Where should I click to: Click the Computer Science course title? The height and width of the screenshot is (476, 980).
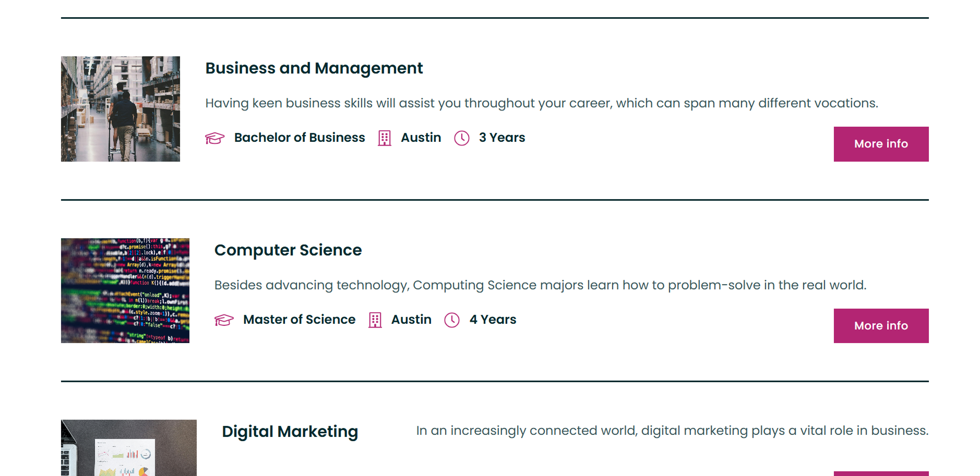pos(288,250)
